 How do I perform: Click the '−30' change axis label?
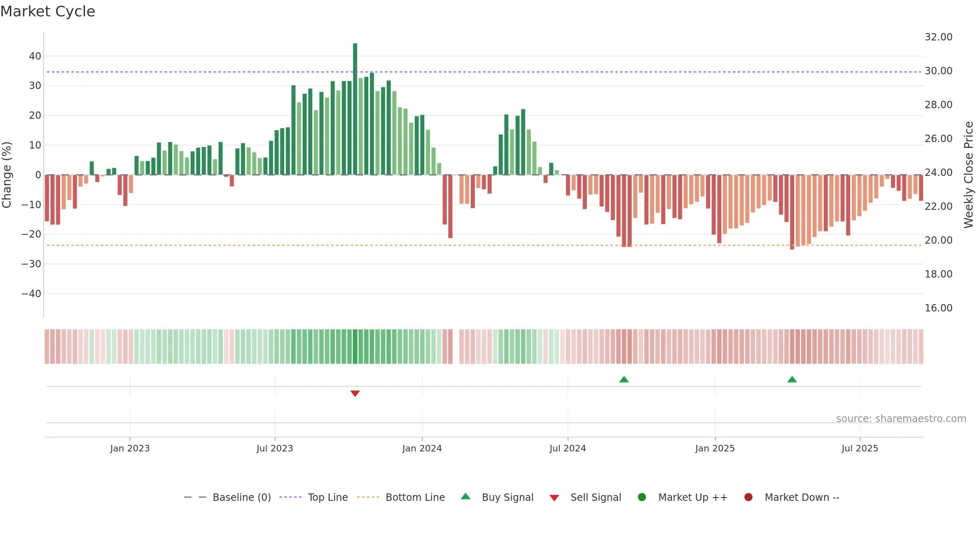point(31,264)
